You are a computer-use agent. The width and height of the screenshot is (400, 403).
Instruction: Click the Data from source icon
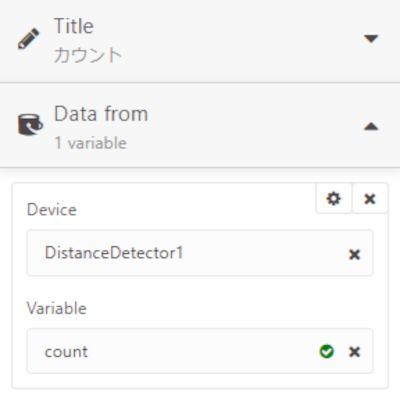click(30, 125)
